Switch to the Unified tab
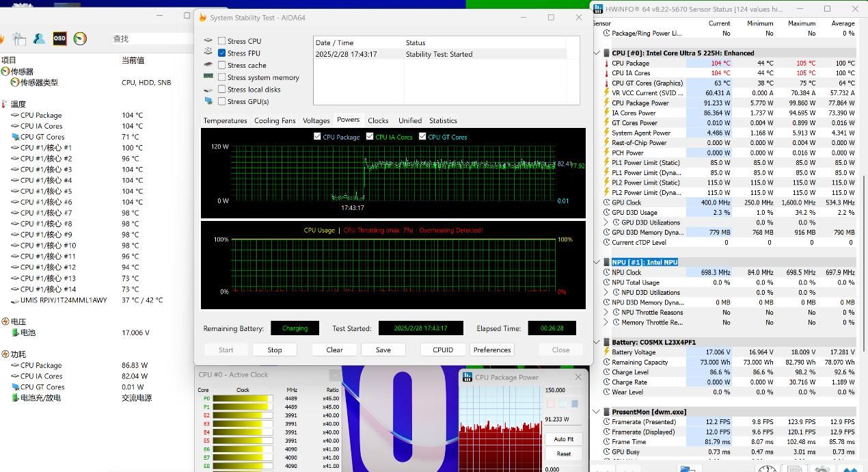This screenshot has height=472, width=868. coord(410,120)
